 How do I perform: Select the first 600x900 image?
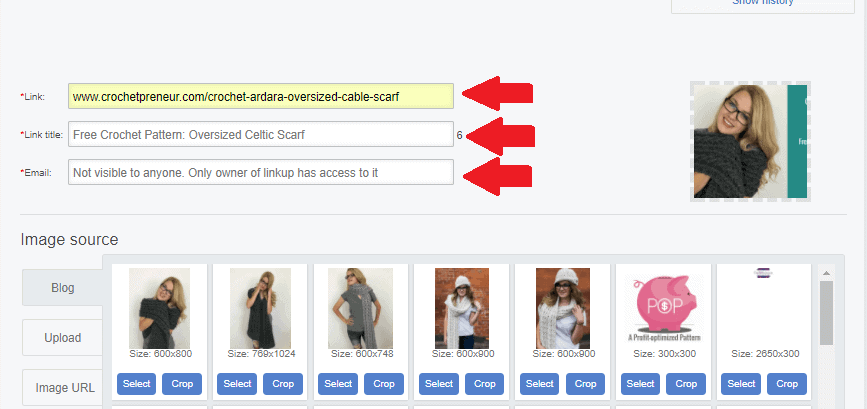coord(439,384)
